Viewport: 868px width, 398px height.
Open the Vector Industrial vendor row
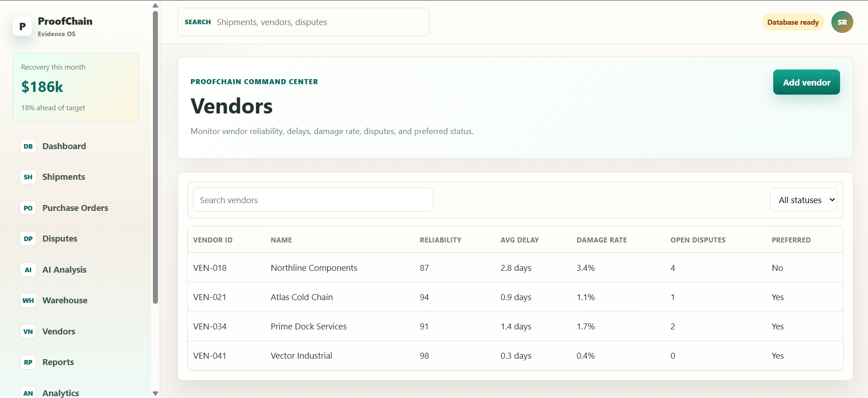tap(515, 355)
